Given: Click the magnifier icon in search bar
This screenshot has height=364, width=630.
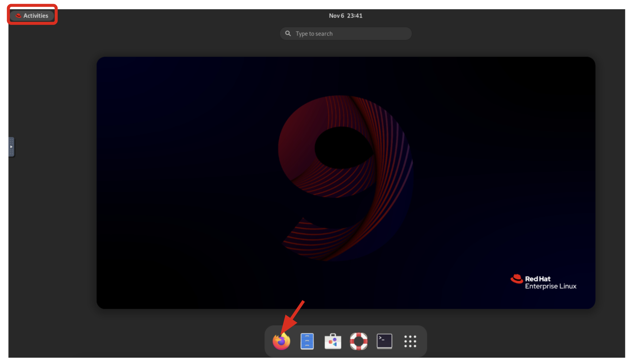Looking at the screenshot, I should (x=288, y=33).
